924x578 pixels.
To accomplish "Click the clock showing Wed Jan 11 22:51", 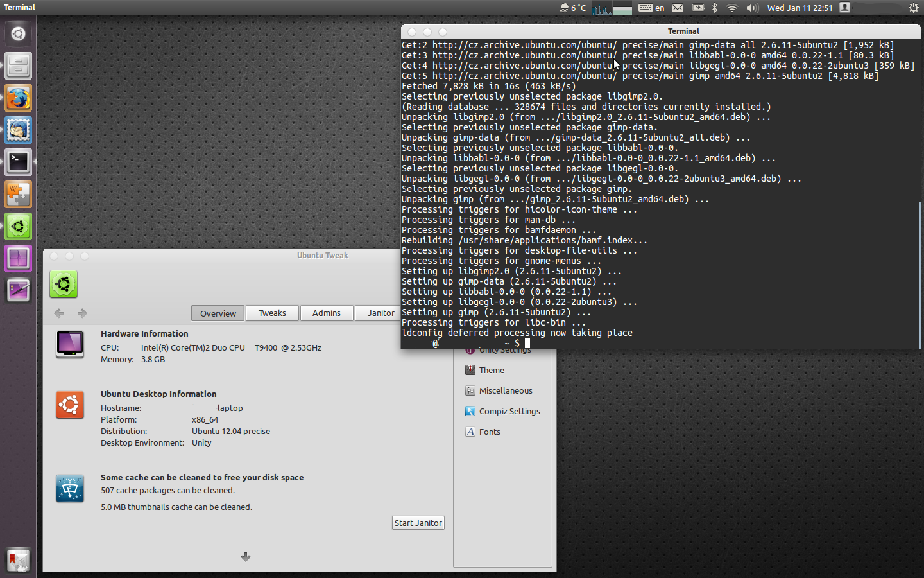I will (800, 8).
